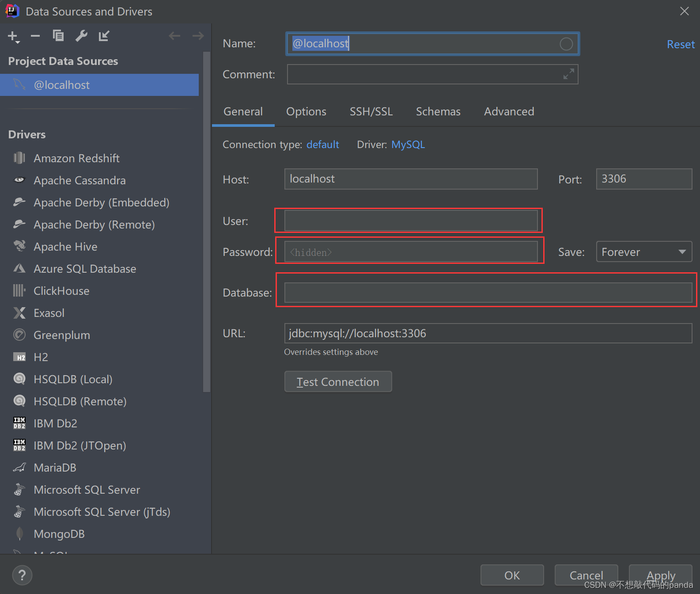Image resolution: width=700 pixels, height=594 pixels.
Task: Switch to the General tab
Action: (x=243, y=111)
